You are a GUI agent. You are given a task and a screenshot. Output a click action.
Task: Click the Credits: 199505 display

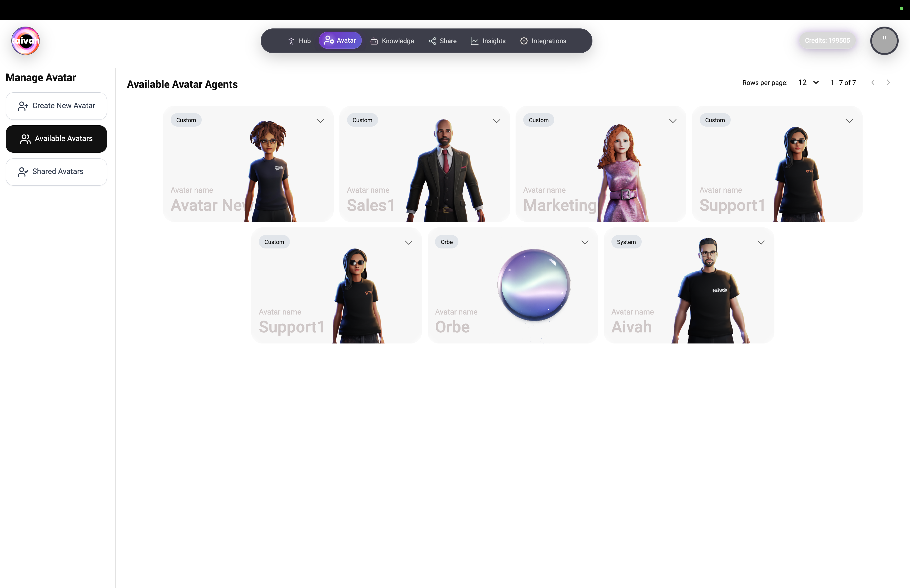[x=827, y=41]
